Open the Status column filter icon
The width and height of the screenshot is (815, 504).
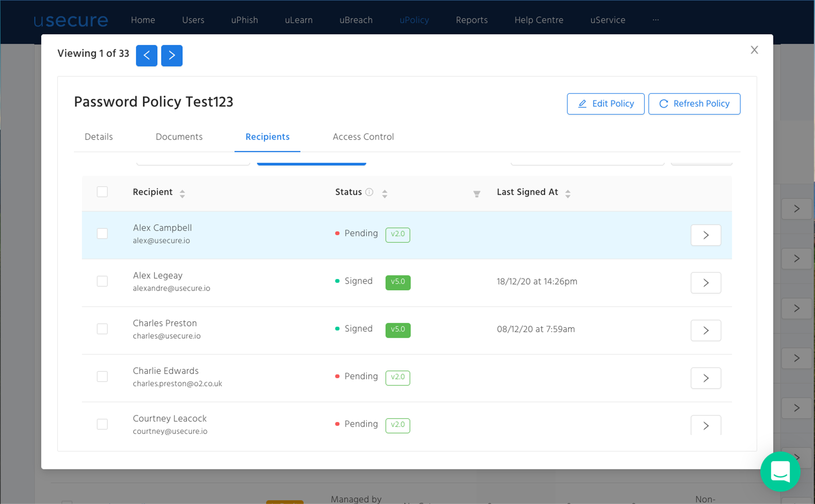[x=476, y=194]
